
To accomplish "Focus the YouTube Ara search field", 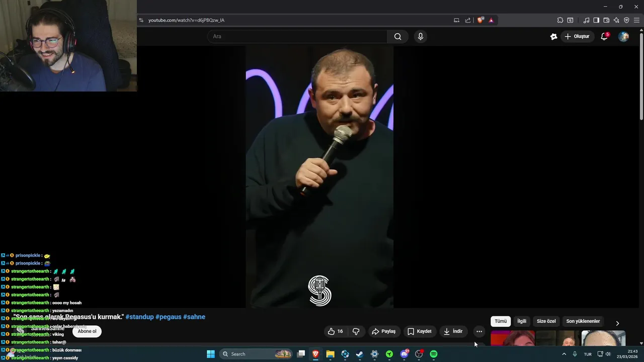I will click(297, 36).
